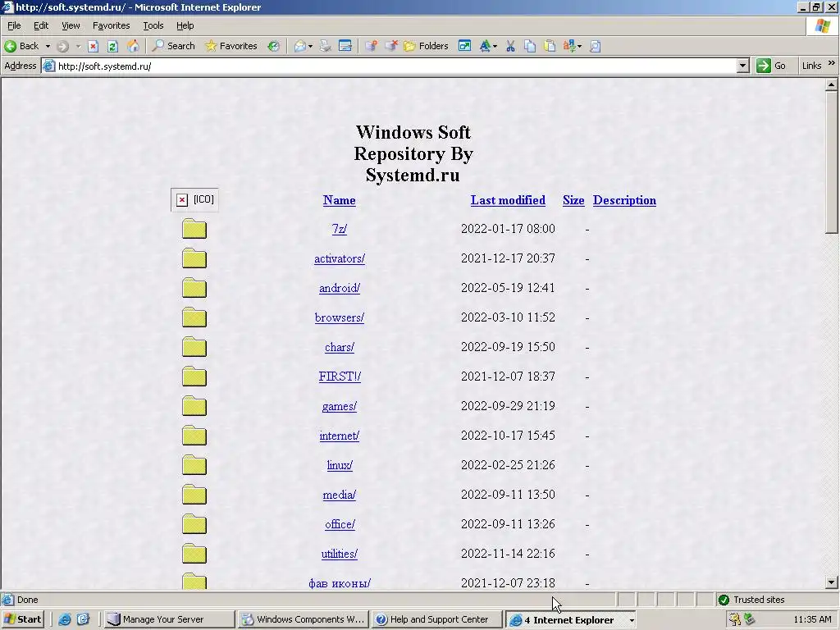Viewport: 840px width, 630px height.
Task: Toggle the Folders pane button
Action: tap(427, 46)
